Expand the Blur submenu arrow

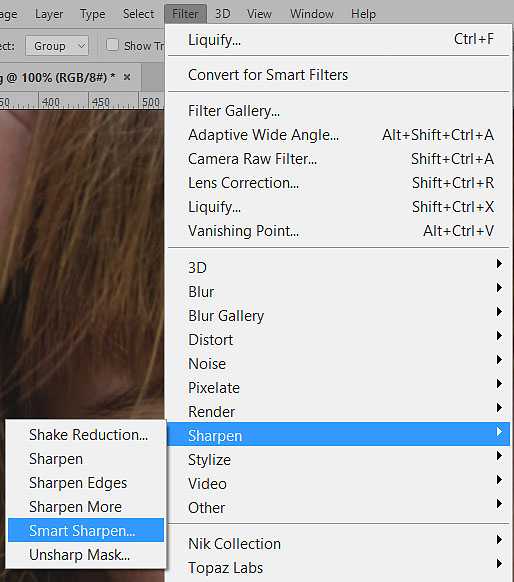pyautogui.click(x=499, y=288)
